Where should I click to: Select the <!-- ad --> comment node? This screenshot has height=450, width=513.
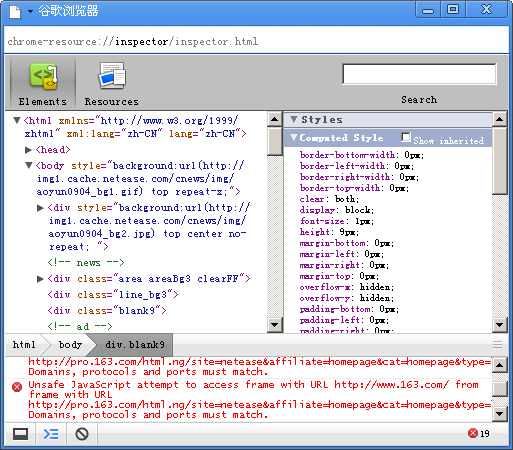[80, 326]
